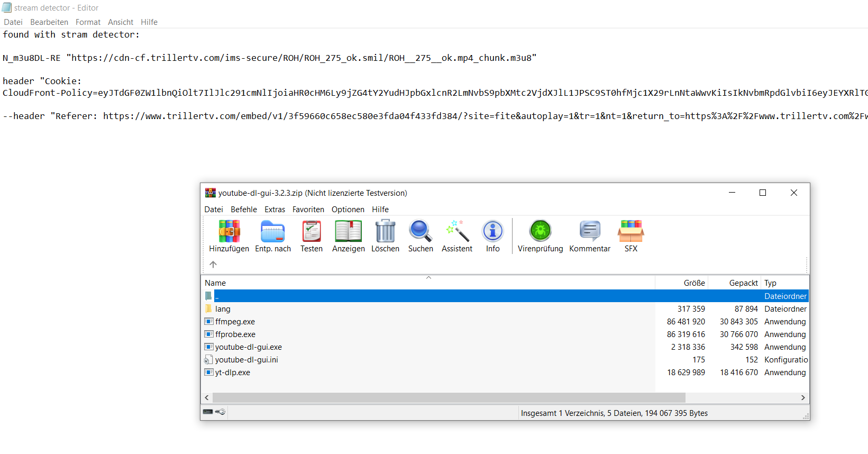
Task: Launch the Assistent wizard tool
Action: coord(457,236)
